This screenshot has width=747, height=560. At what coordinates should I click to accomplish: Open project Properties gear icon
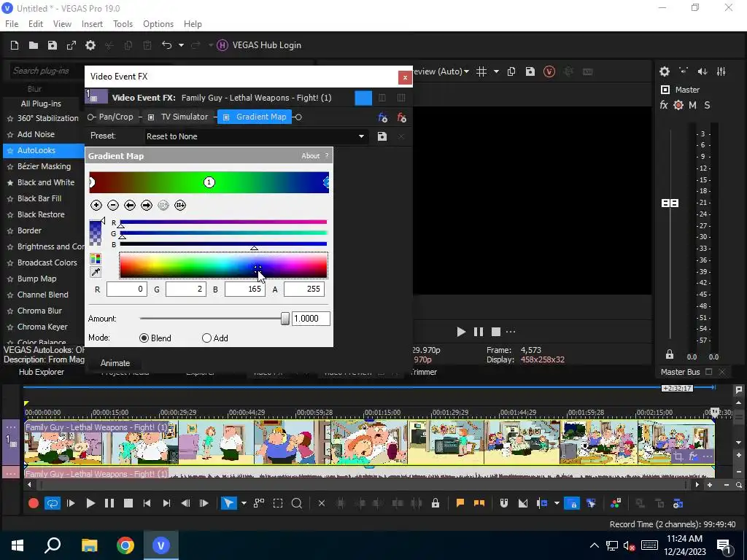pos(90,45)
